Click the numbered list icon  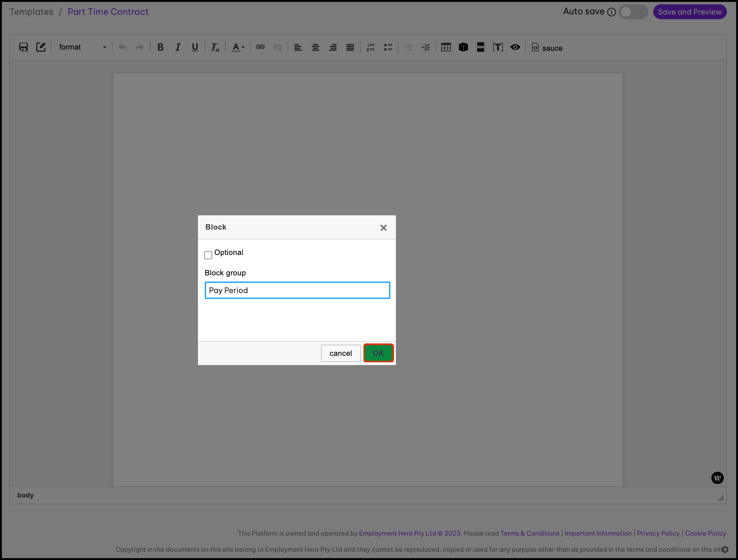point(370,47)
